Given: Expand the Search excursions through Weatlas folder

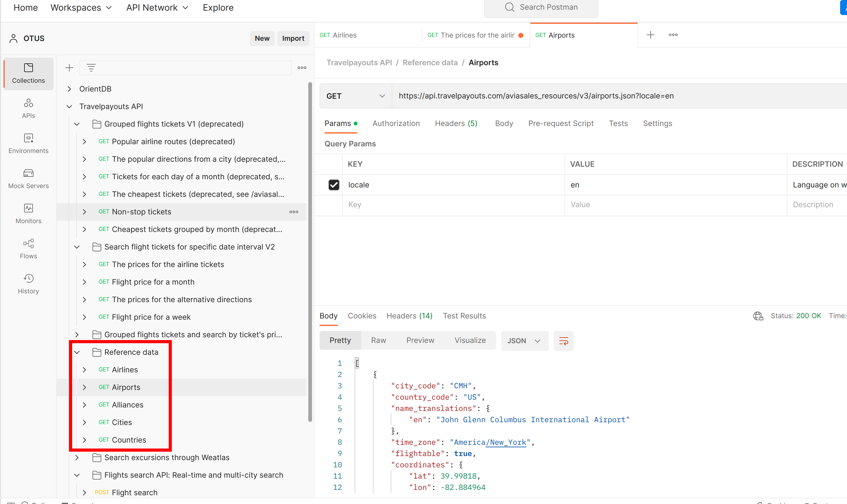Looking at the screenshot, I should click(x=77, y=458).
